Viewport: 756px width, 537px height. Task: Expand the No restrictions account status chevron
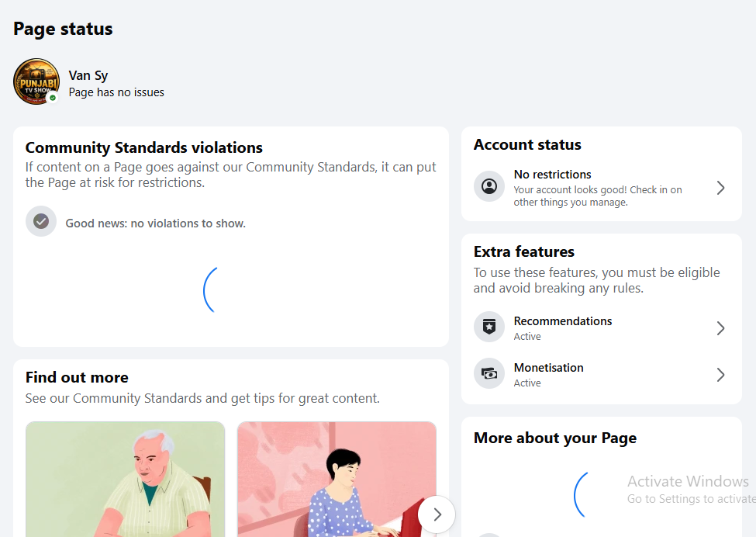720,188
